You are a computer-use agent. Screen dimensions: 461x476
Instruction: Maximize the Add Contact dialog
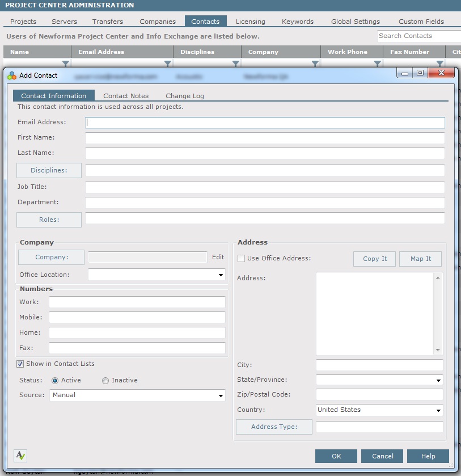point(420,73)
